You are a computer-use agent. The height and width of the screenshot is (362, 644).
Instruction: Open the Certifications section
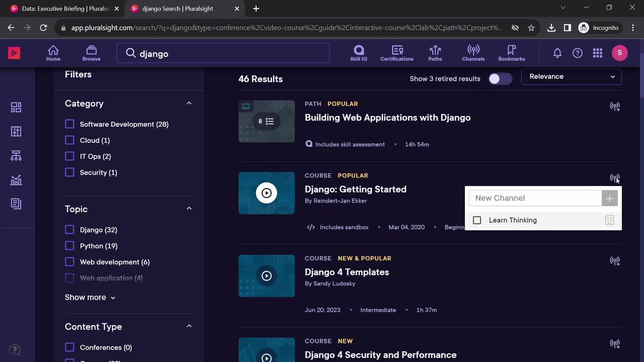pos(397,53)
